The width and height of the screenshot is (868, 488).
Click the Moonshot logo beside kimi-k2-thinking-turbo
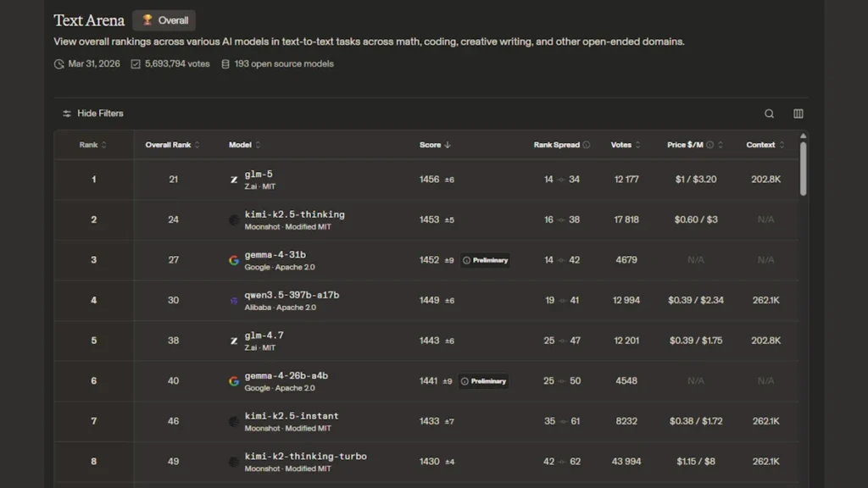[234, 462]
